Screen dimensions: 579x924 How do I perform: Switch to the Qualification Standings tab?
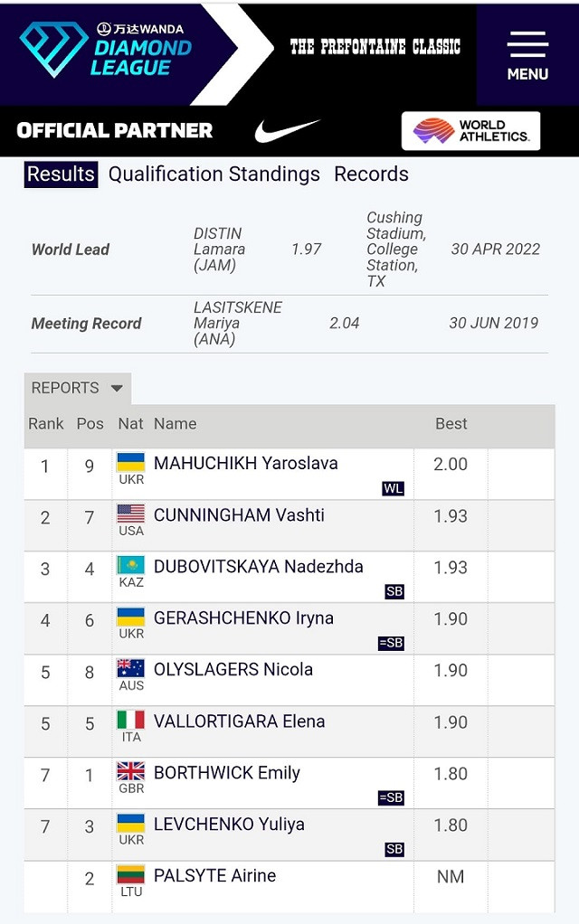(x=214, y=174)
